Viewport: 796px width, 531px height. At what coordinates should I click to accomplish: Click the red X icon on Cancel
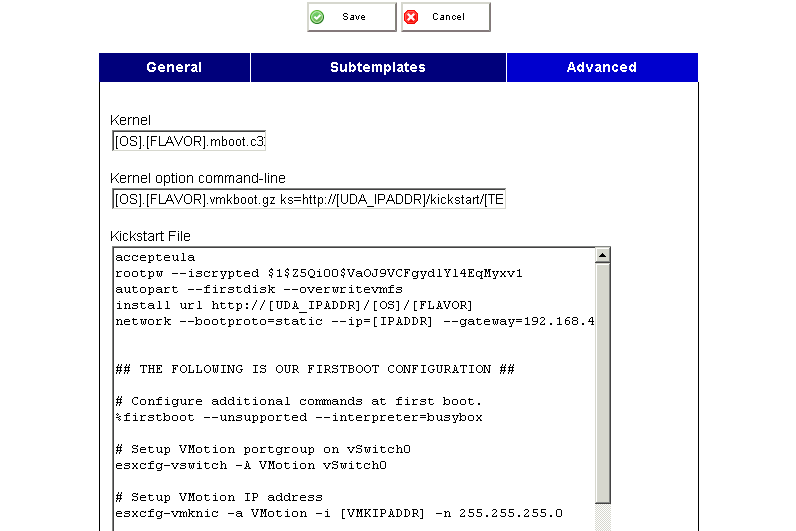[411, 17]
